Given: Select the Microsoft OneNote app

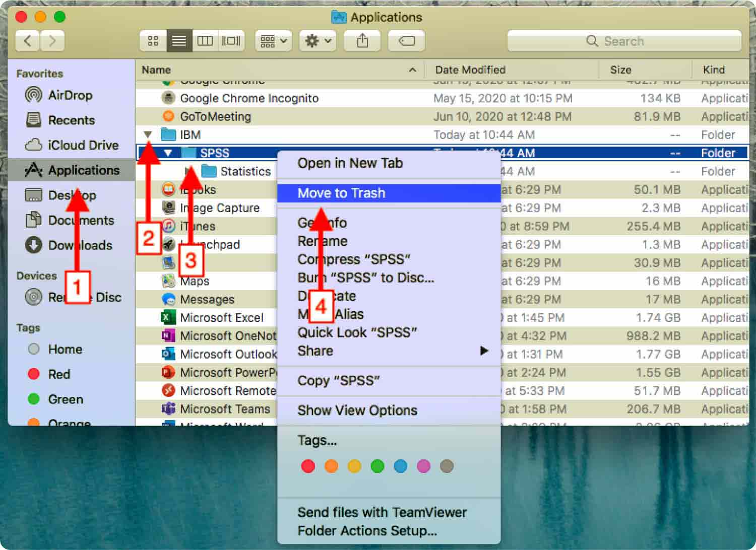Looking at the screenshot, I should point(207,336).
